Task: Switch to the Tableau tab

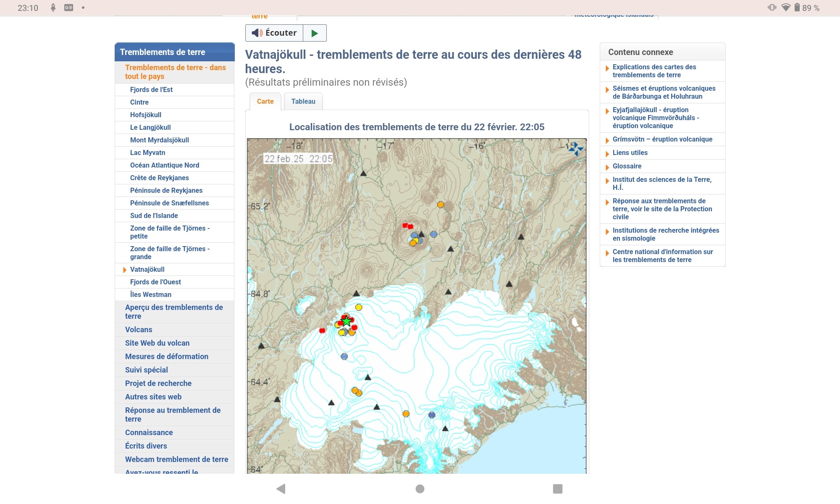Action: click(303, 101)
